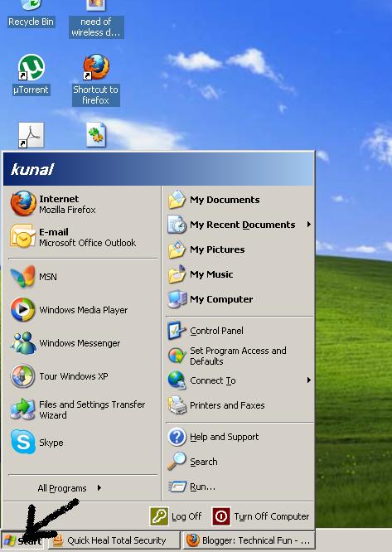392x552 pixels.
Task: Click the MSN label text
Action: (x=48, y=277)
